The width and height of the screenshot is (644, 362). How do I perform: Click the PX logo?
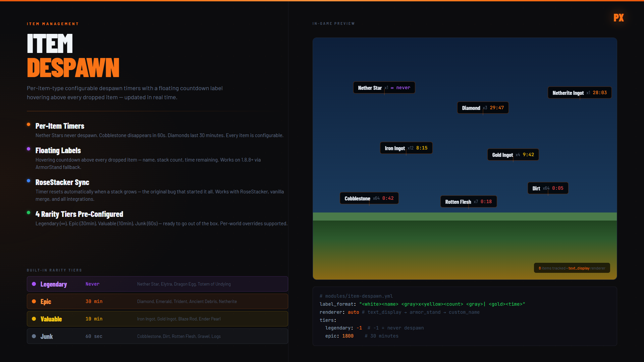pos(619,18)
